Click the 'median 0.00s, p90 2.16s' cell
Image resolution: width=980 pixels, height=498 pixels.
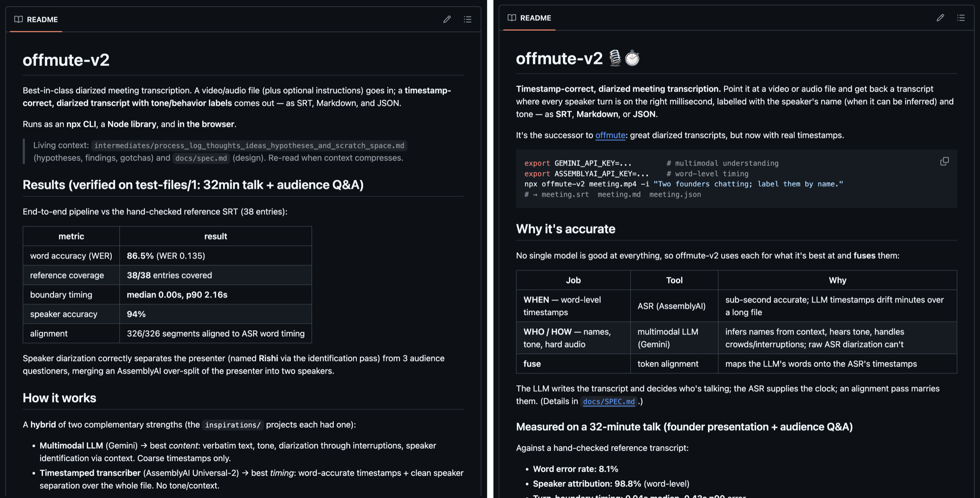pos(216,295)
